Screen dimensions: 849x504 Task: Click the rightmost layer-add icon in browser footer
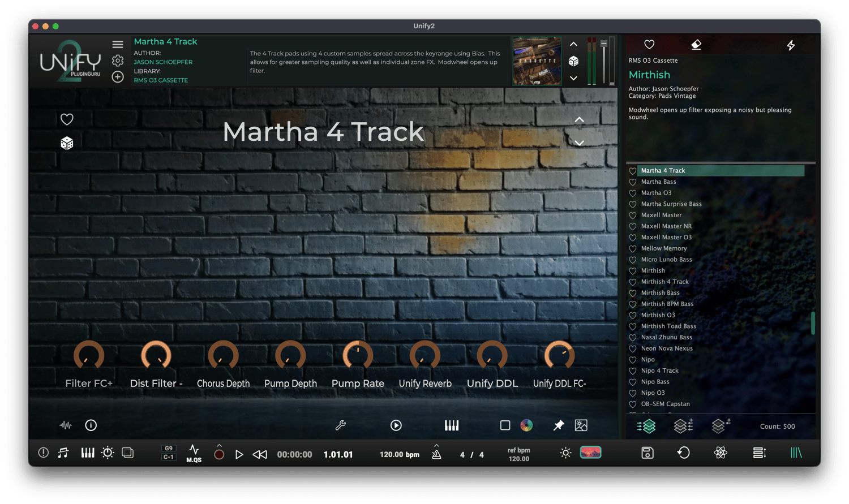pyautogui.click(x=721, y=425)
